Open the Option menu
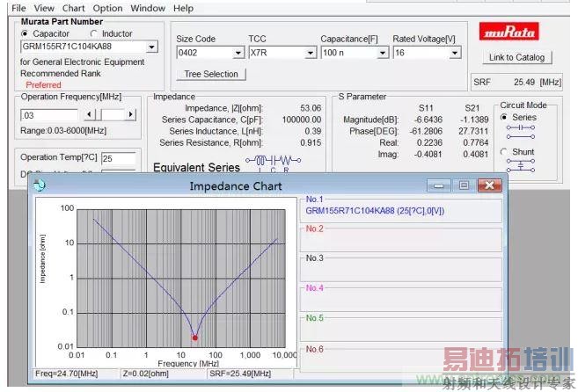The height and width of the screenshot is (392, 578). click(107, 8)
